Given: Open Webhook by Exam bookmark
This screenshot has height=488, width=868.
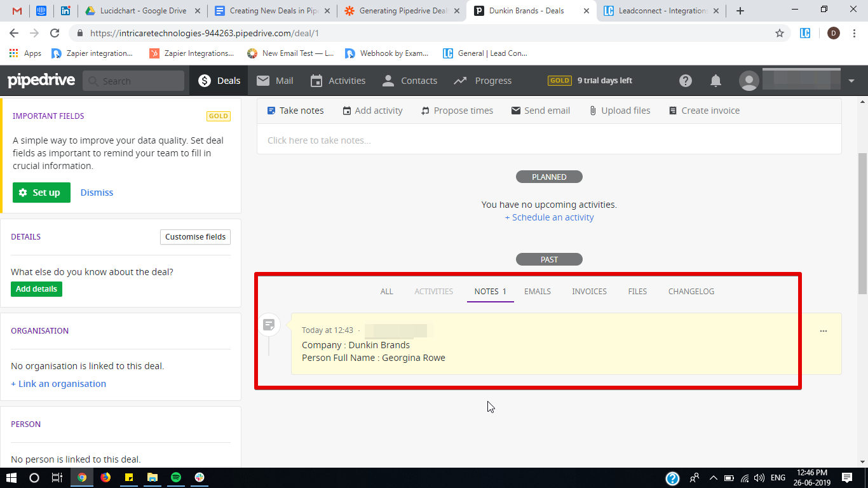Looking at the screenshot, I should click(x=387, y=53).
